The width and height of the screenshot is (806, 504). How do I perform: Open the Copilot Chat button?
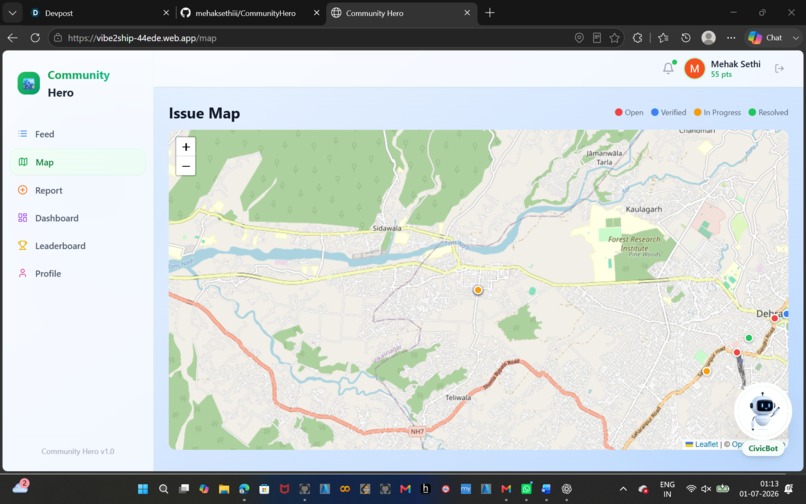(x=765, y=38)
